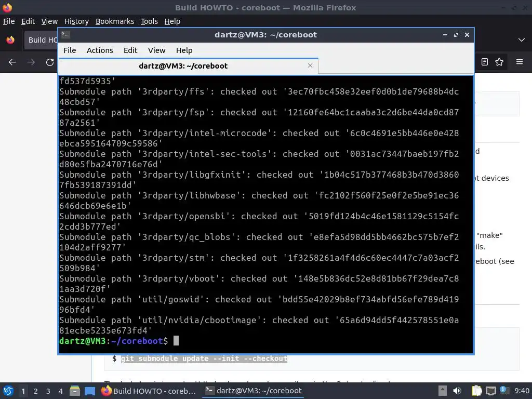This screenshot has height=399, width=532.
Task: Open Firefox Tools menu
Action: pyautogui.click(x=149, y=21)
